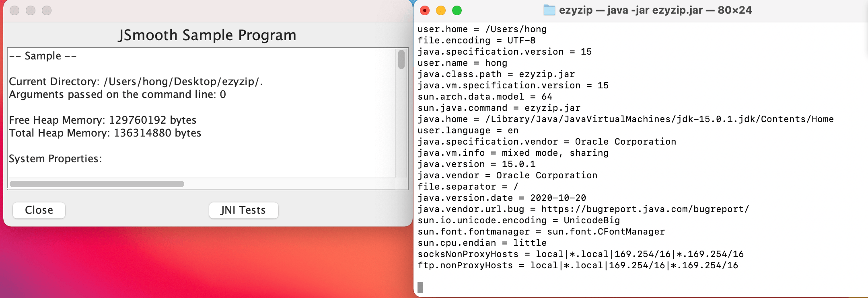Click the "user.name = hong" line
Image resolution: width=868 pixels, height=298 pixels.
pos(463,63)
